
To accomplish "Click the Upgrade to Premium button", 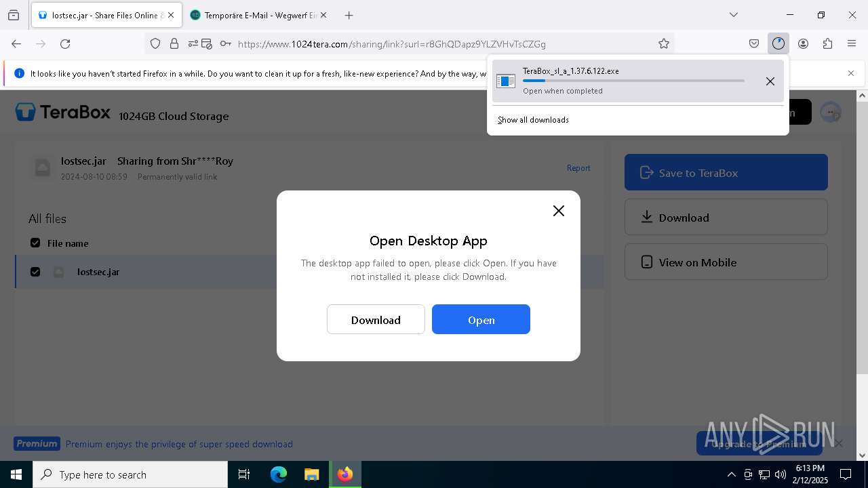I will click(x=759, y=444).
